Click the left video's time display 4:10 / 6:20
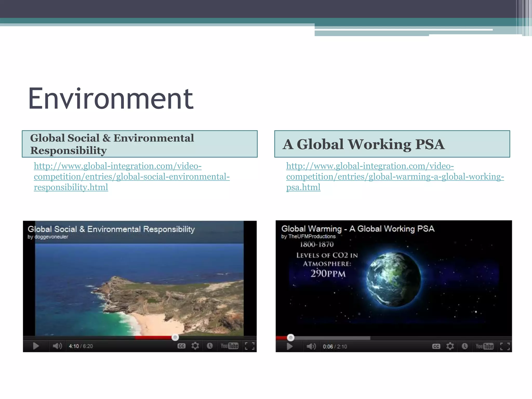The image size is (532, 399). [81, 346]
